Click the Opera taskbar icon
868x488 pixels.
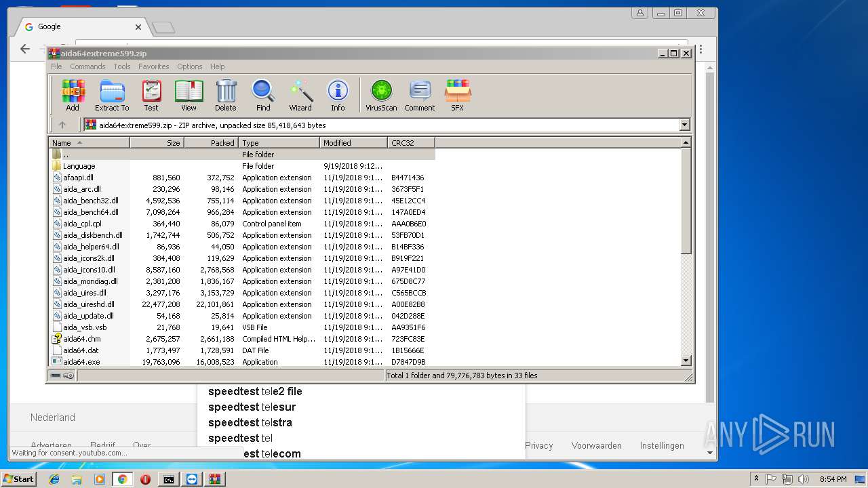pyautogui.click(x=145, y=479)
